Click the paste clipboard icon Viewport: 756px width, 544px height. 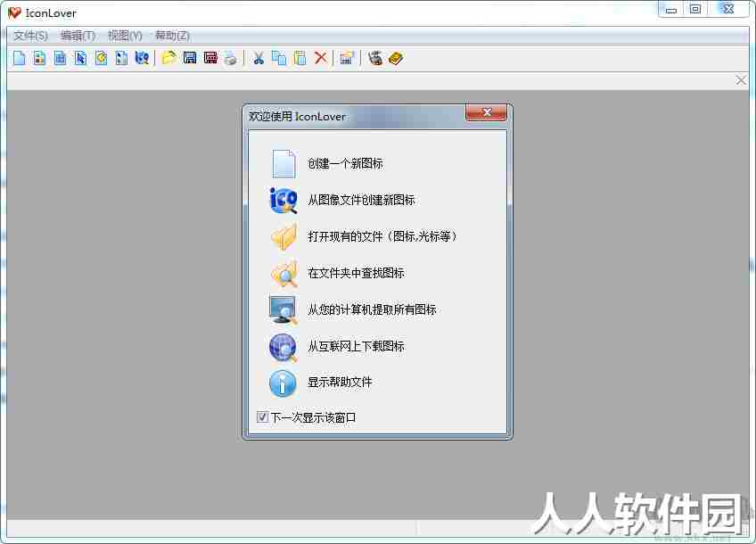[x=300, y=58]
